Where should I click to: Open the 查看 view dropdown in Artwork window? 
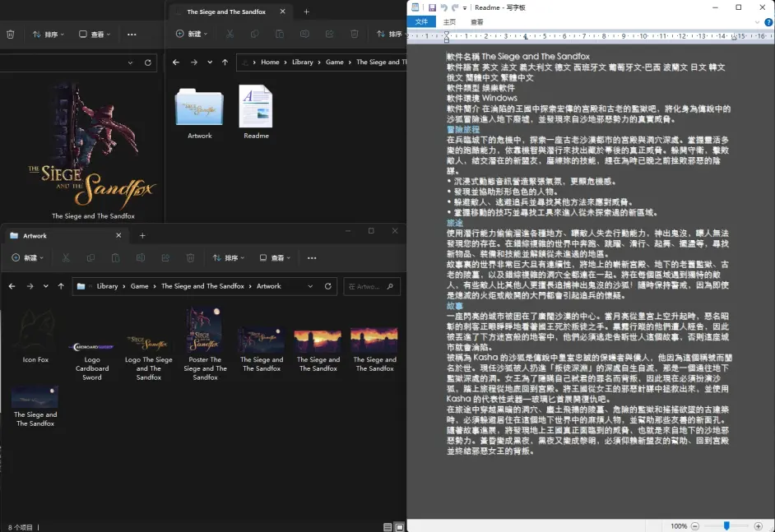point(281,258)
